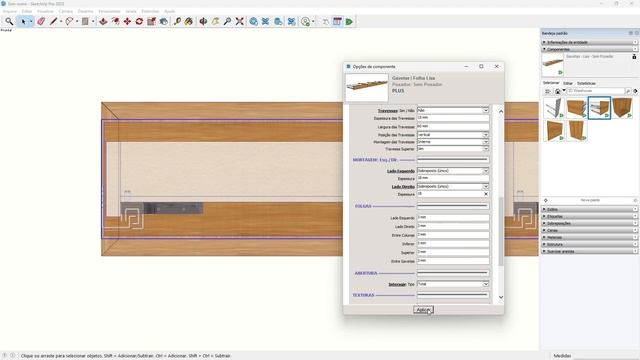The width and height of the screenshot is (640, 360).
Task: Click the dialog scrollbar down arrow
Action: tap(501, 297)
